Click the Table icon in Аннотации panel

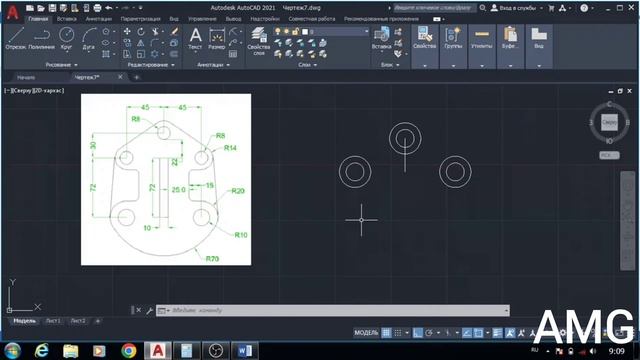point(233,54)
